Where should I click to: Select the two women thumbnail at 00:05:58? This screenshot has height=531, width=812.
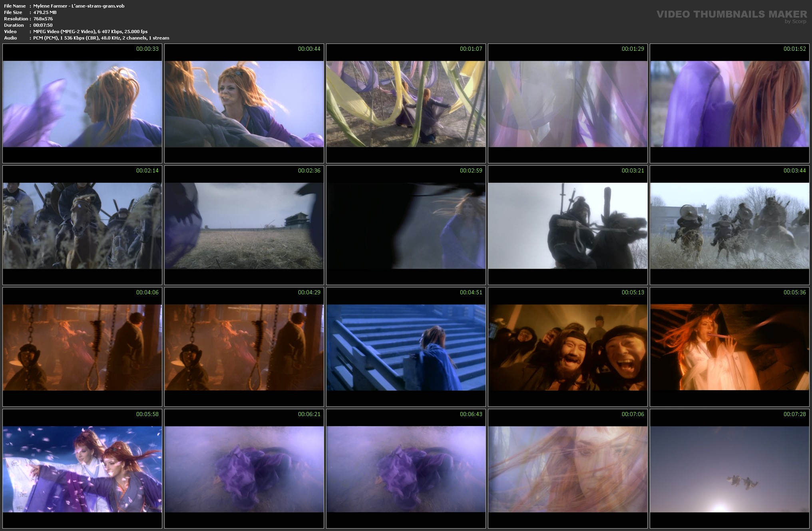[82, 469]
